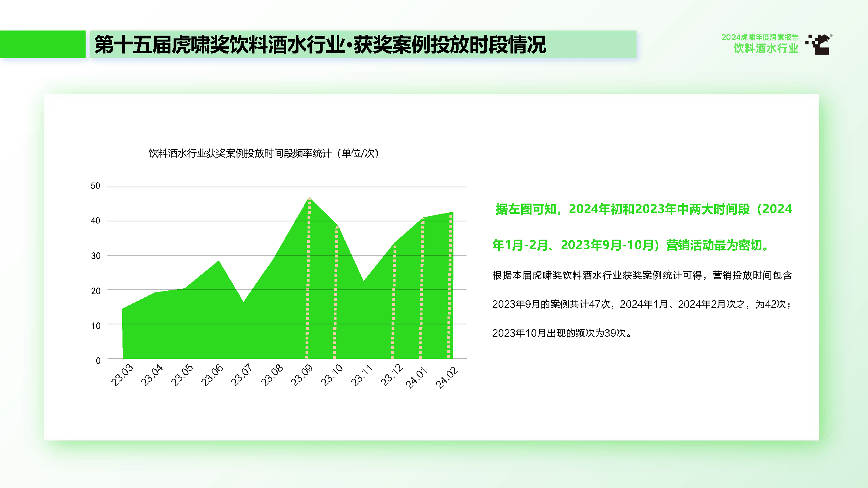This screenshot has height=488, width=868.
Task: Click the y-axis label '40'
Action: coord(95,221)
